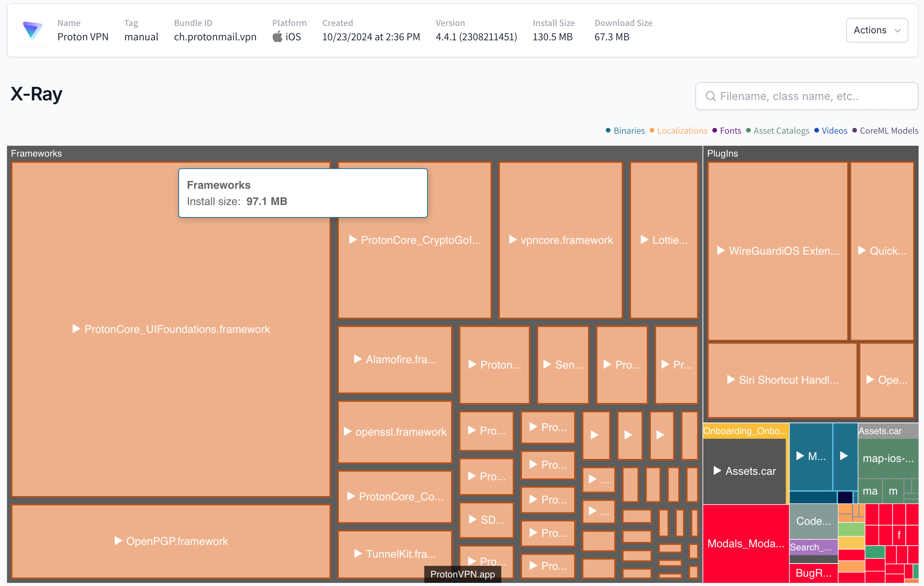Click the Asset Catalogs legend indicator
The height and width of the screenshot is (586, 924).
click(750, 130)
